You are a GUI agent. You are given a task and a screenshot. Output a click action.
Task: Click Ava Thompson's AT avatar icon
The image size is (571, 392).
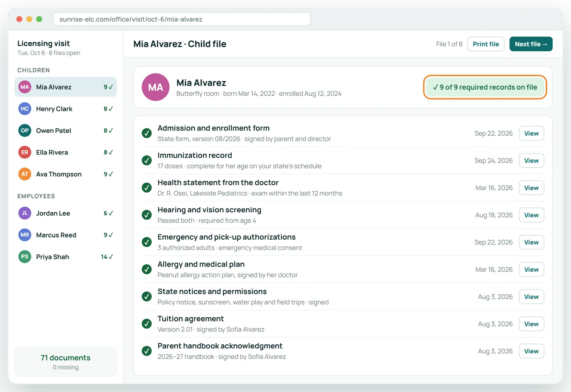[x=25, y=174]
